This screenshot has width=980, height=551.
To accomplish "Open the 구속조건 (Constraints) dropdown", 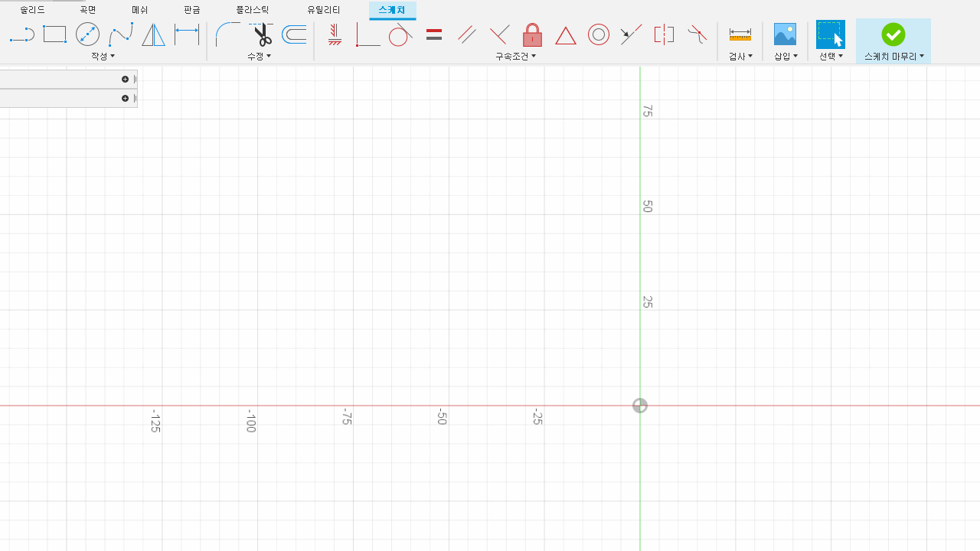I will [x=516, y=57].
